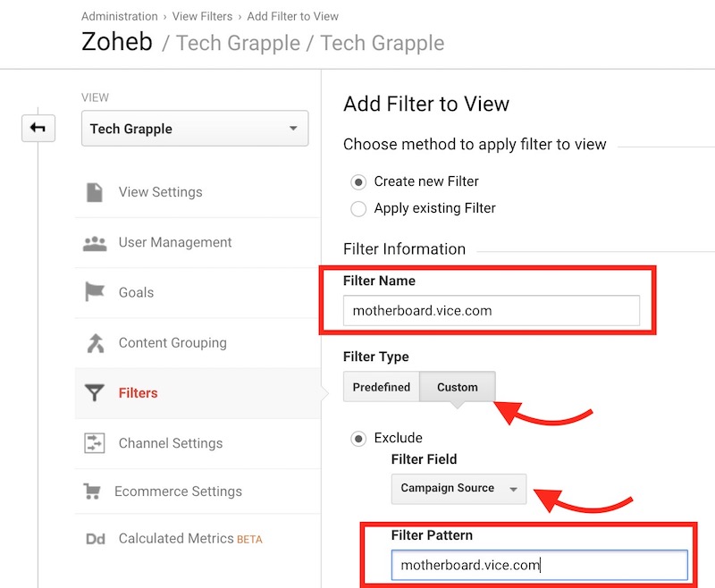Switch to the Custom filter type tab
715x588 pixels.
(x=457, y=387)
